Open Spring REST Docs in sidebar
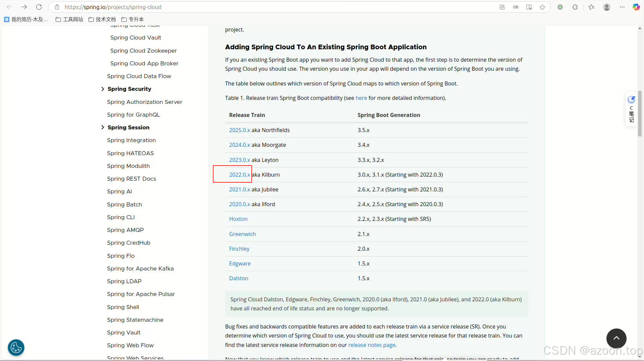Screen dimensions: 644x361 (x=131, y=179)
